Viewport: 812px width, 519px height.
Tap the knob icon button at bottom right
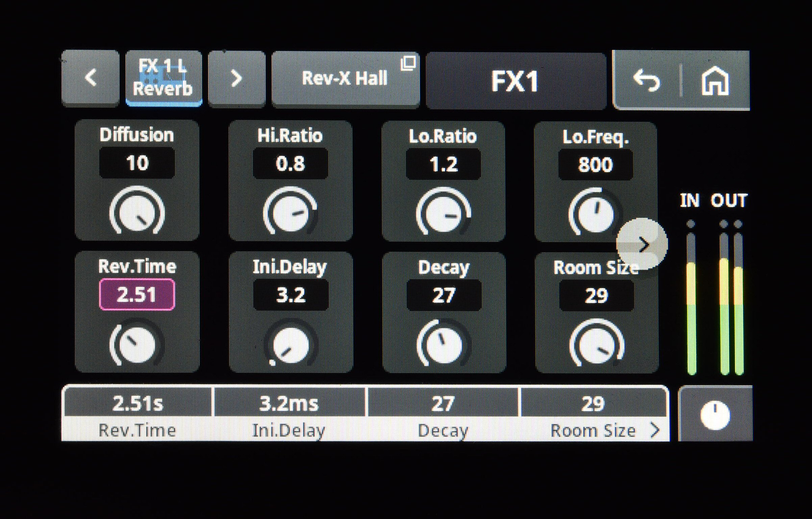click(715, 415)
